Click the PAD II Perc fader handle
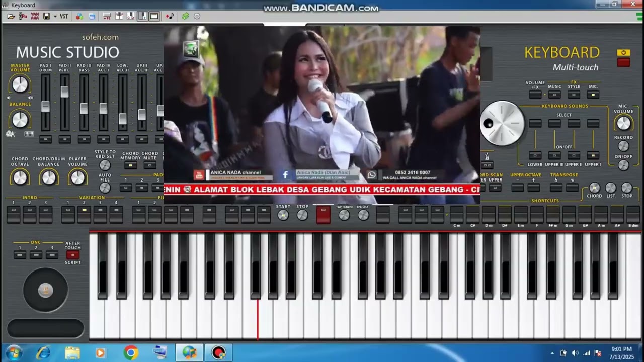This screenshot has width=644, height=362. point(64,92)
